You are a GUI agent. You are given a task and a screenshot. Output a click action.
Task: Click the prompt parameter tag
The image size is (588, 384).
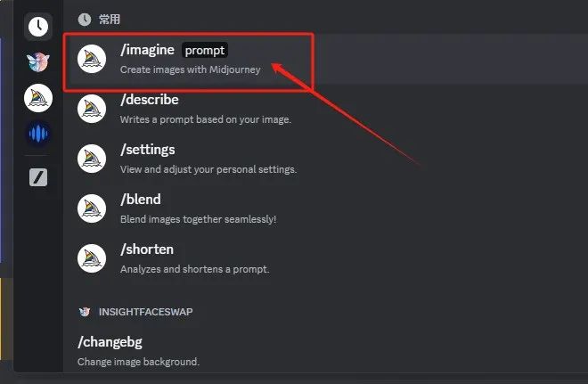[x=205, y=50]
